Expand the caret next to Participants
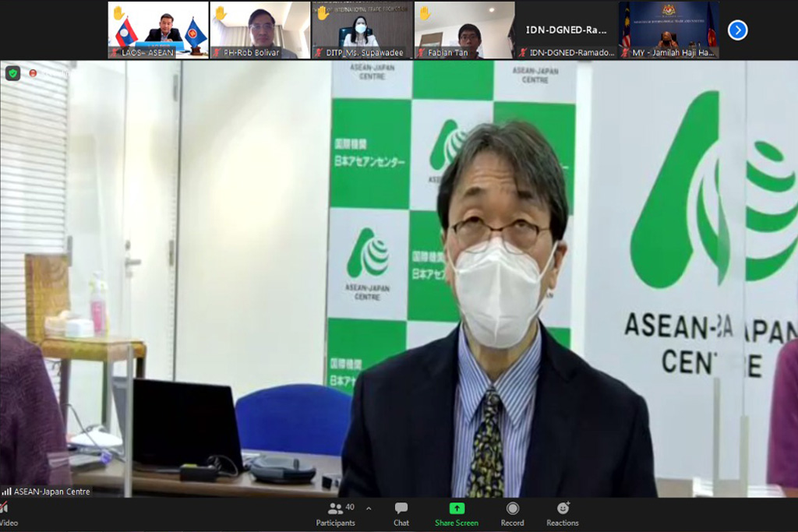This screenshot has height=532, width=798. (x=369, y=508)
